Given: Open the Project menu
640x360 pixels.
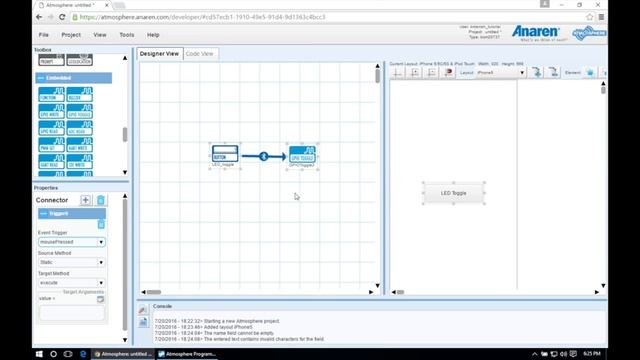Looking at the screenshot, I should click(71, 35).
